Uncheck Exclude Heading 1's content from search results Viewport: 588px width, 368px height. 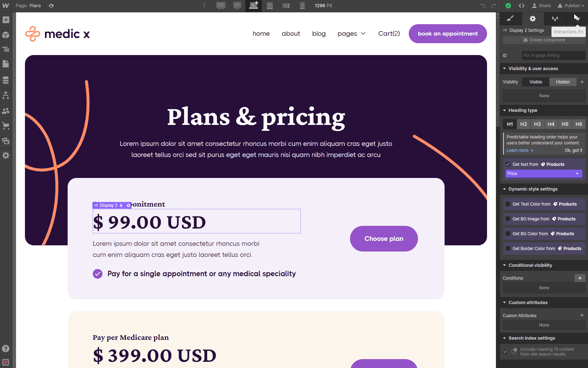pos(505,352)
